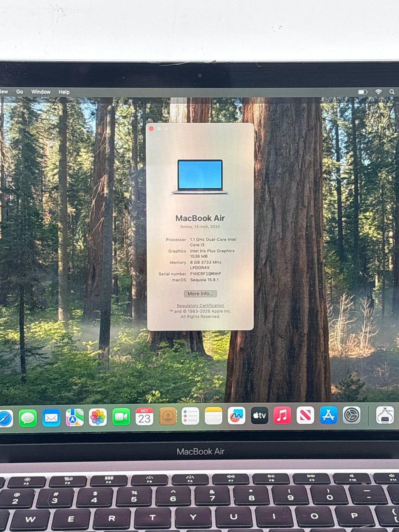Open the News app in the Dock

click(x=305, y=415)
